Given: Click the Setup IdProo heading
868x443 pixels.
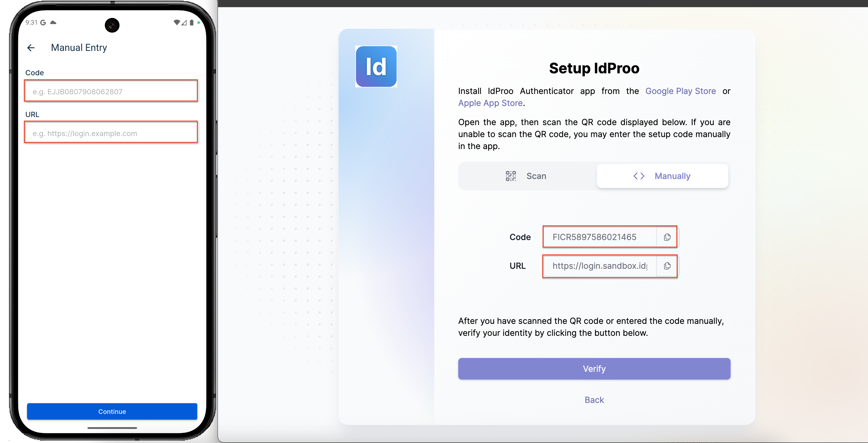Looking at the screenshot, I should pyautogui.click(x=594, y=68).
